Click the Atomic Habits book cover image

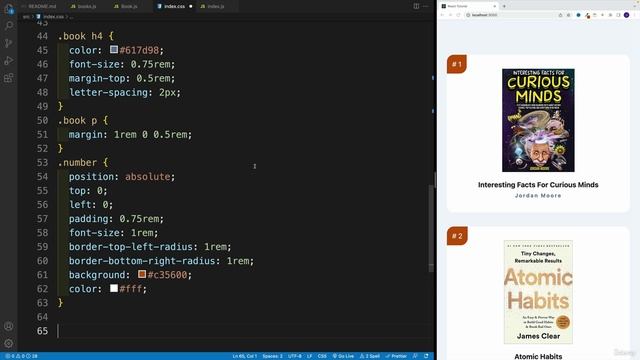coord(538,292)
